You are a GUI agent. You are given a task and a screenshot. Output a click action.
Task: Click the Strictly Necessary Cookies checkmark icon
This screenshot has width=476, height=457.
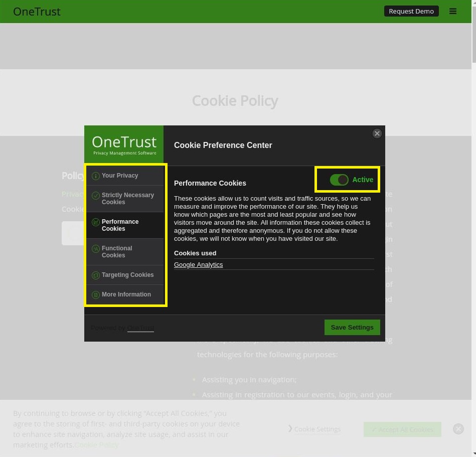(x=96, y=195)
